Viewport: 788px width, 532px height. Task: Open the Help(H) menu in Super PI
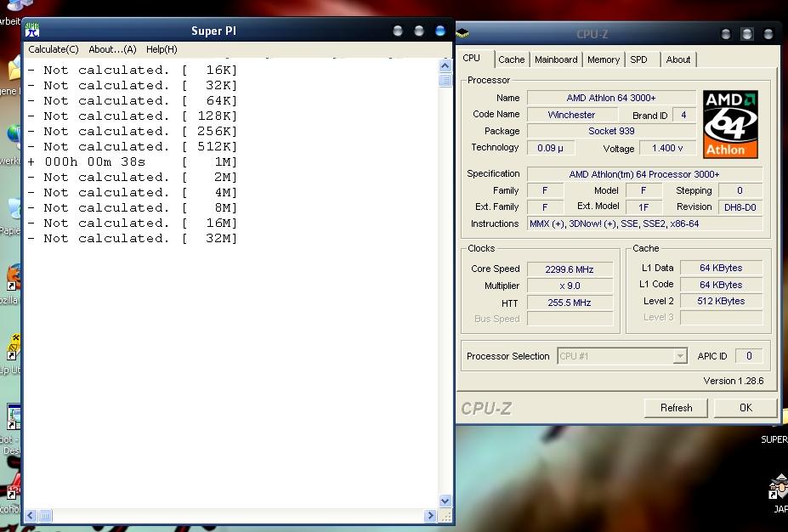pyautogui.click(x=162, y=49)
